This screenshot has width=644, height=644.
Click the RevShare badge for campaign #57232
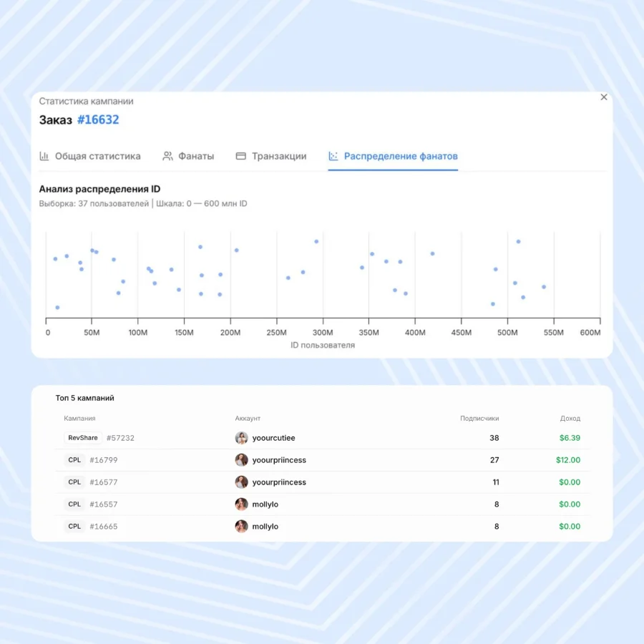83,438
